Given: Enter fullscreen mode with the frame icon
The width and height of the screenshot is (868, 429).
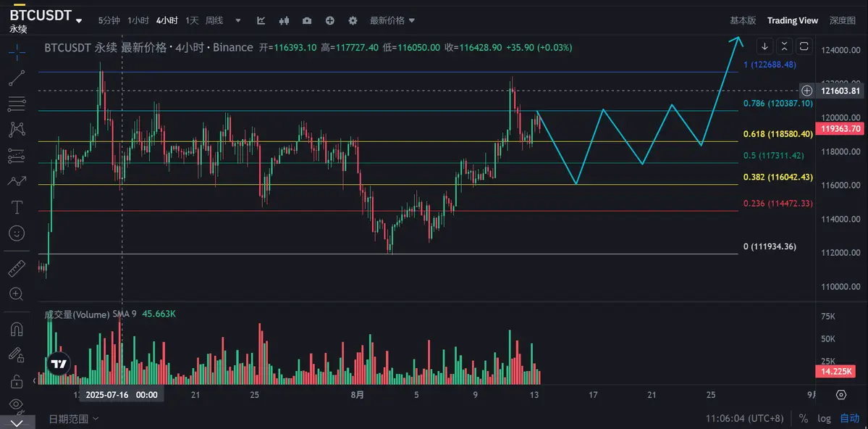Looking at the screenshot, I should click(804, 46).
